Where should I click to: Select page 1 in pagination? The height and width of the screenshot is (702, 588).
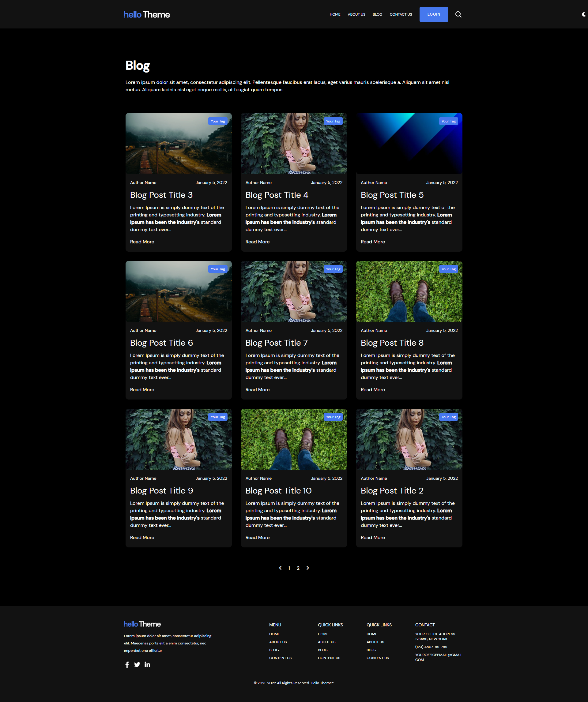pyautogui.click(x=289, y=568)
